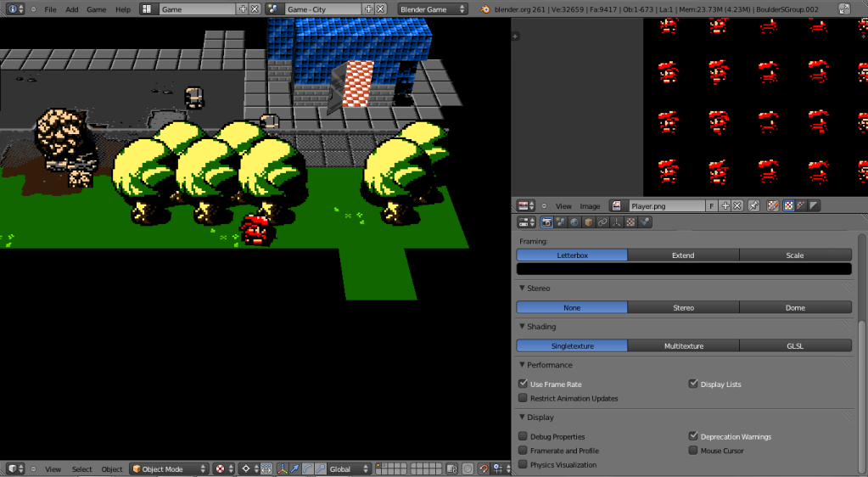
Task: Open the Help menu
Action: point(123,9)
